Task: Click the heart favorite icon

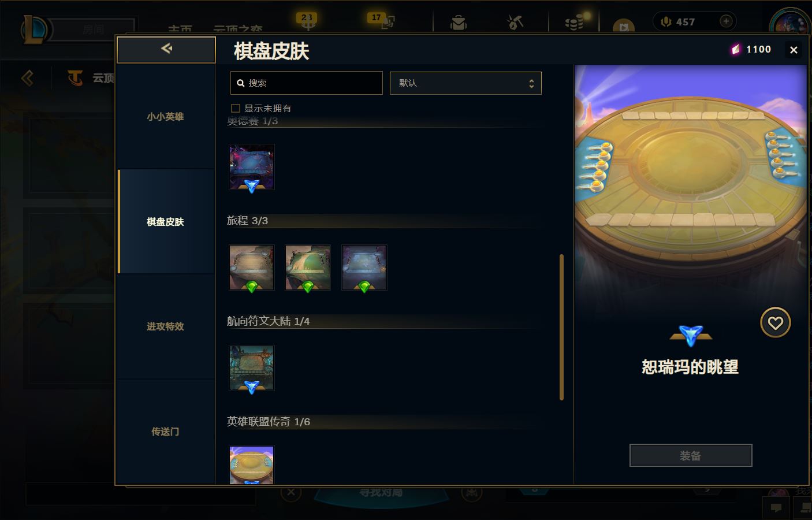Action: point(775,322)
